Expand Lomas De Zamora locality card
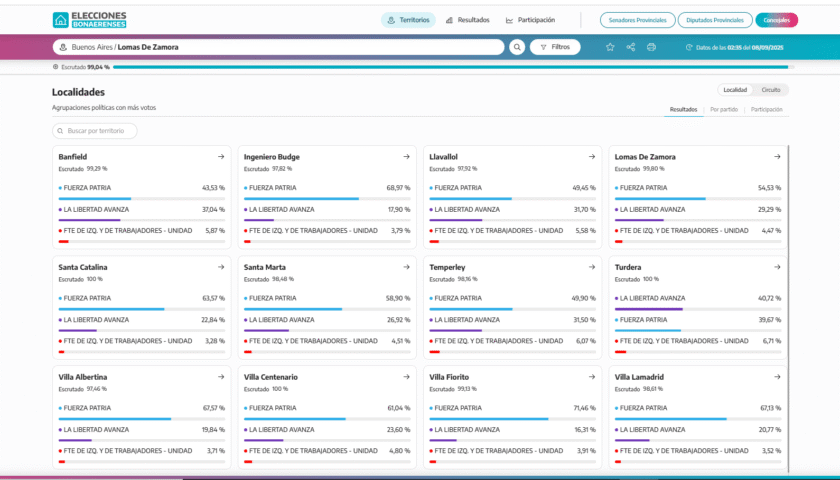 [x=777, y=157]
